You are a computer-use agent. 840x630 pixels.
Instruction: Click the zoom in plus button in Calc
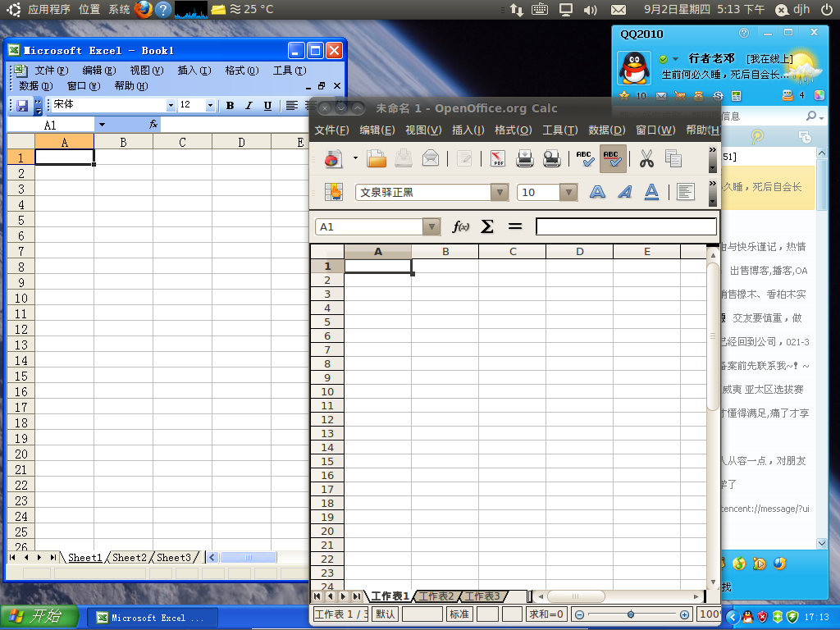[x=685, y=614]
